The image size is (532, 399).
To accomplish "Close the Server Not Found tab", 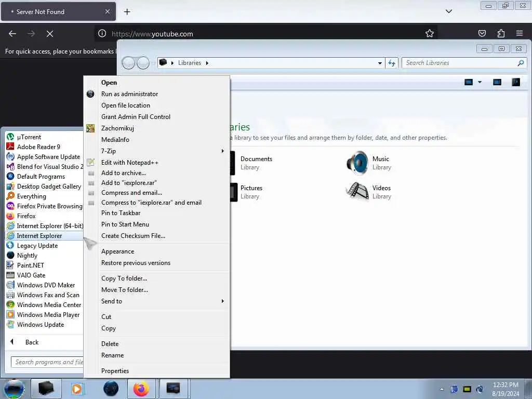I will [107, 11].
